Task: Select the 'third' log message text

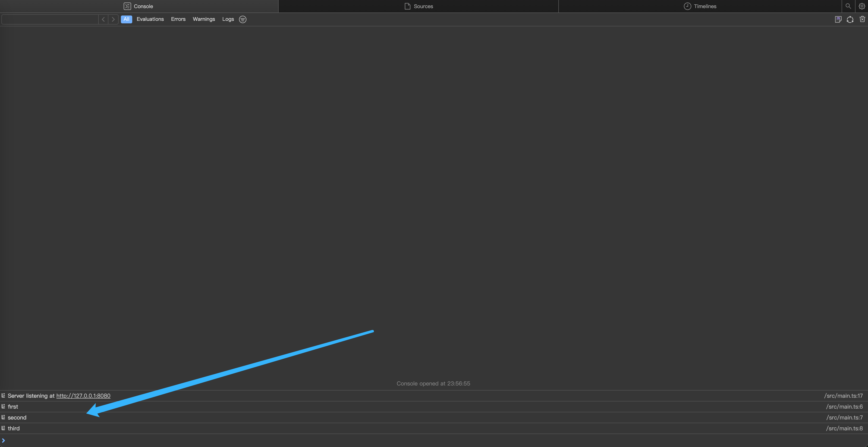Action: tap(13, 428)
